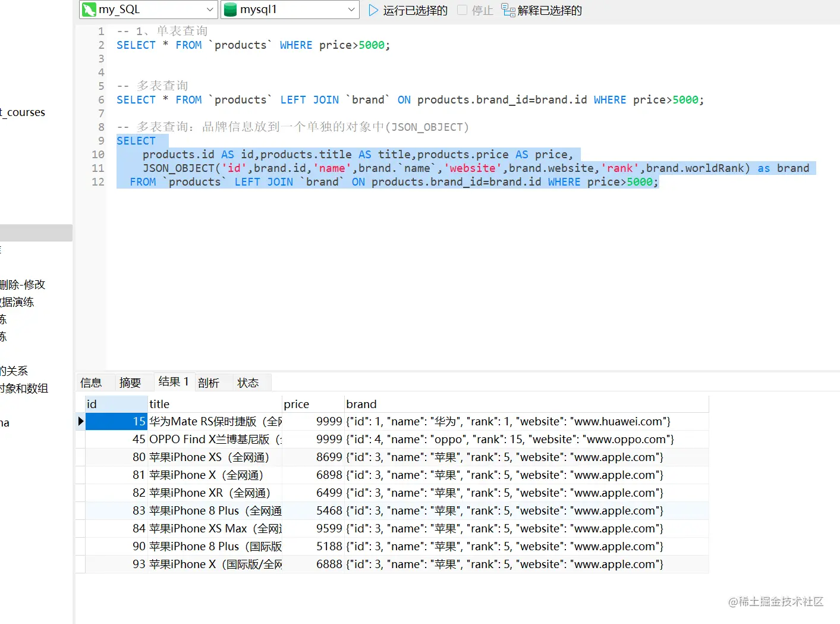The width and height of the screenshot is (840, 624).
Task: Switch to the 摘要 tab
Action: click(x=130, y=382)
